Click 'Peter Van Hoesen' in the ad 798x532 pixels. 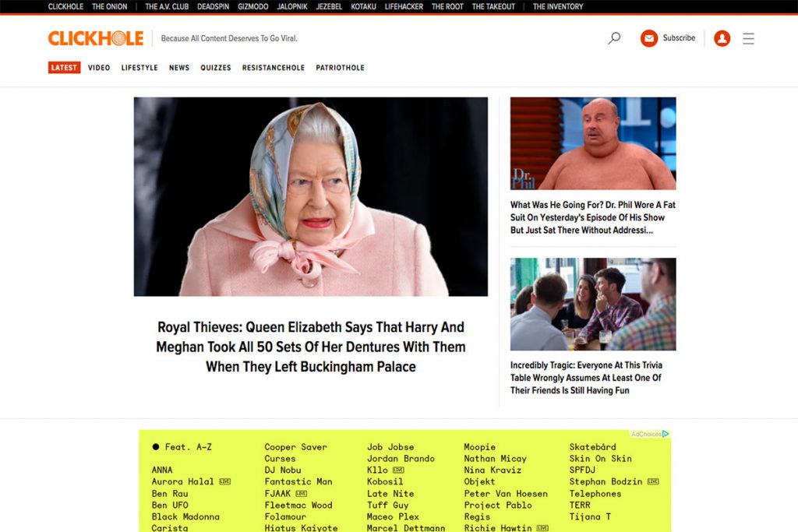coord(506,493)
